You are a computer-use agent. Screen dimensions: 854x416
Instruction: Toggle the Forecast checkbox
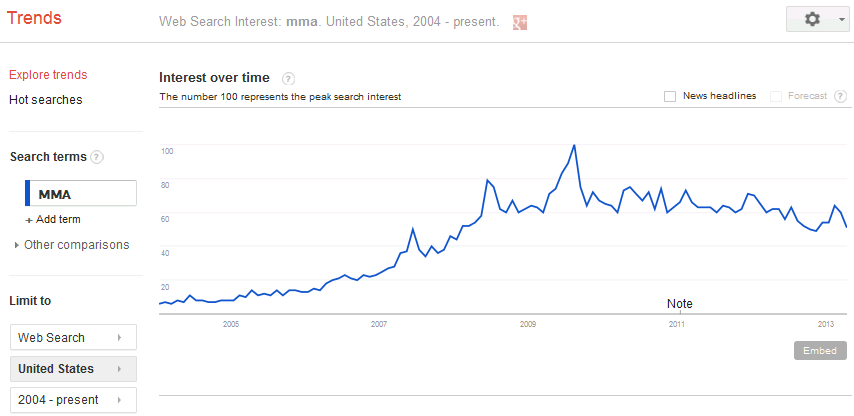(x=776, y=96)
